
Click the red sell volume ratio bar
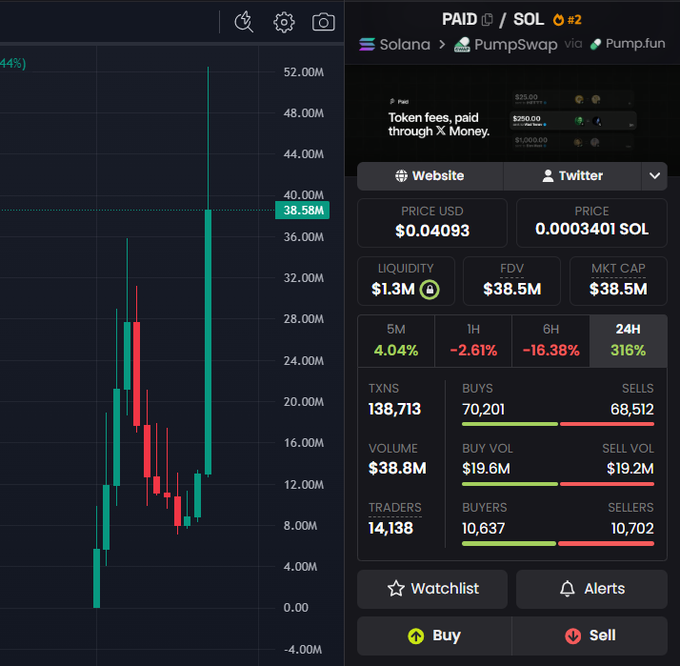click(x=607, y=484)
